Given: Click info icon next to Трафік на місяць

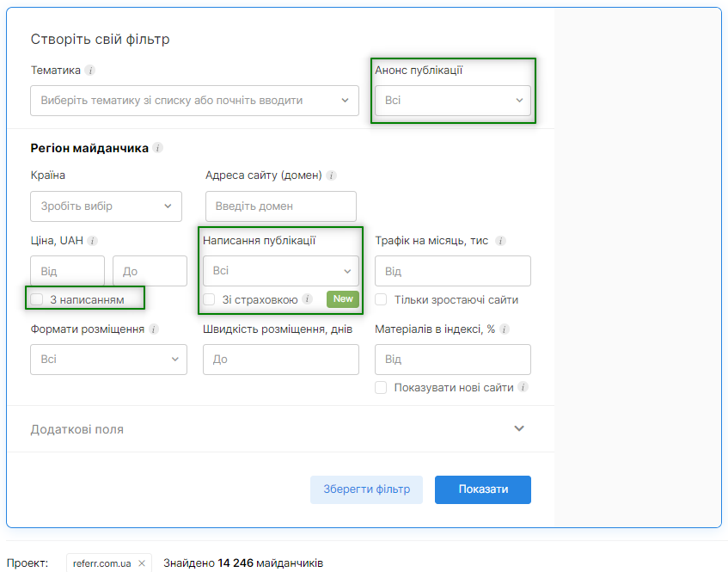Looking at the screenshot, I should coord(500,242).
